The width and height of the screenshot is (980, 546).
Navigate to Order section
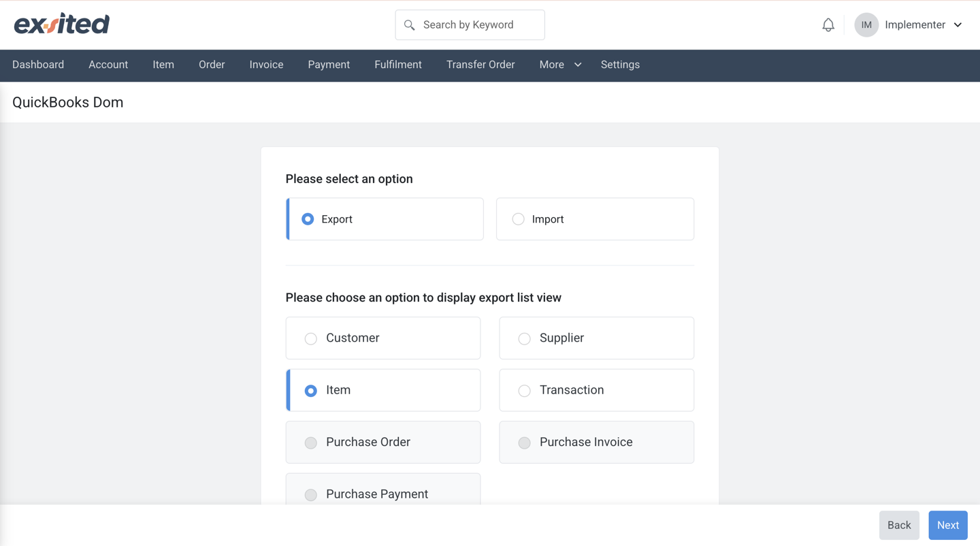(x=212, y=65)
